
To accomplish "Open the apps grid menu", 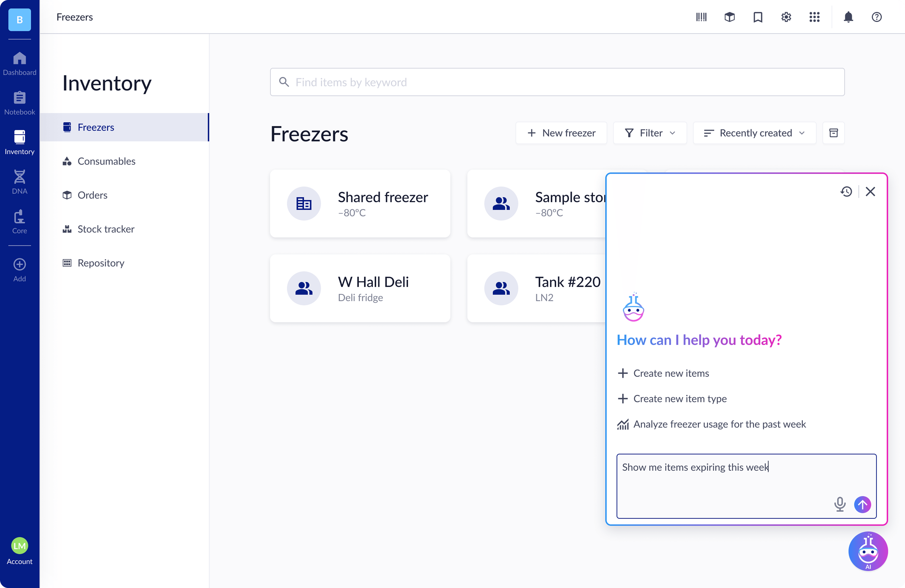I will 814,17.
